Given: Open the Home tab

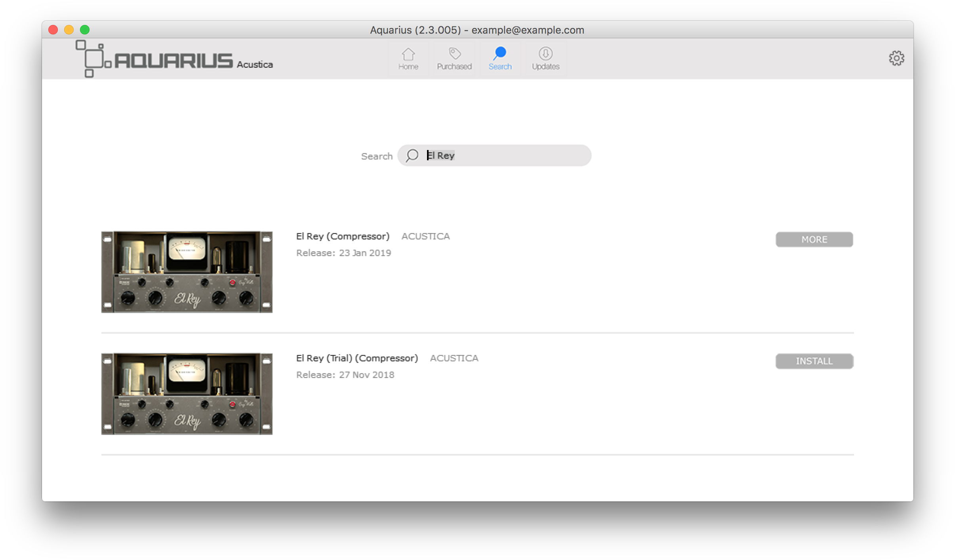Looking at the screenshot, I should click(408, 59).
